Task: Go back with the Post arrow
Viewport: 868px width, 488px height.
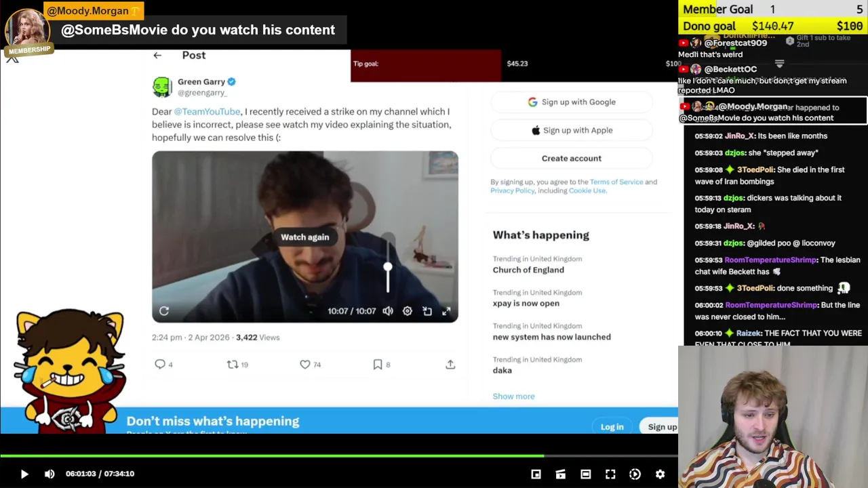Action: pyautogui.click(x=157, y=56)
